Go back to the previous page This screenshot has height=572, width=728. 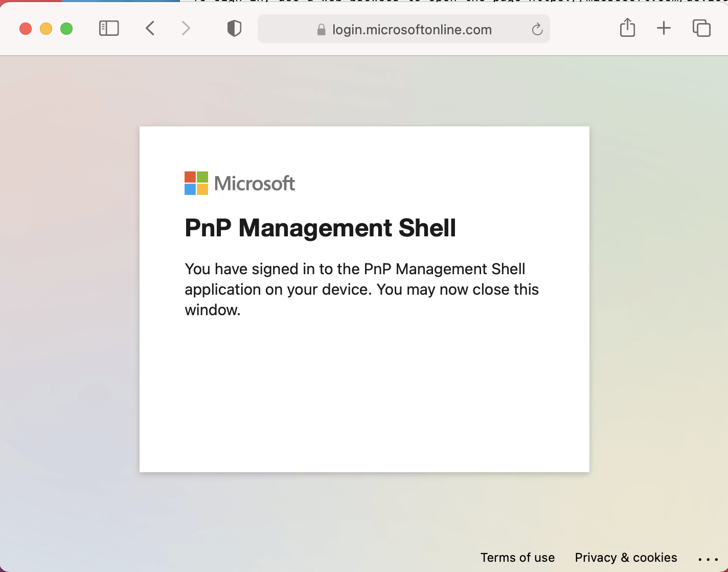(x=150, y=28)
